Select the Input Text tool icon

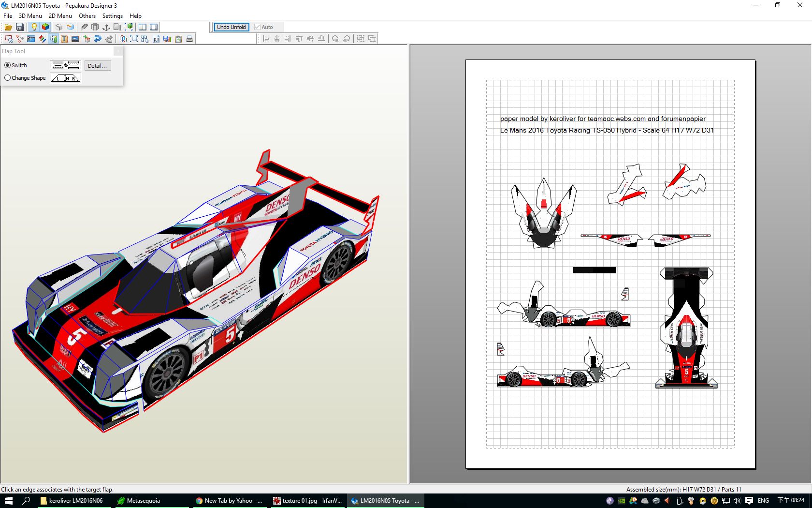point(64,39)
